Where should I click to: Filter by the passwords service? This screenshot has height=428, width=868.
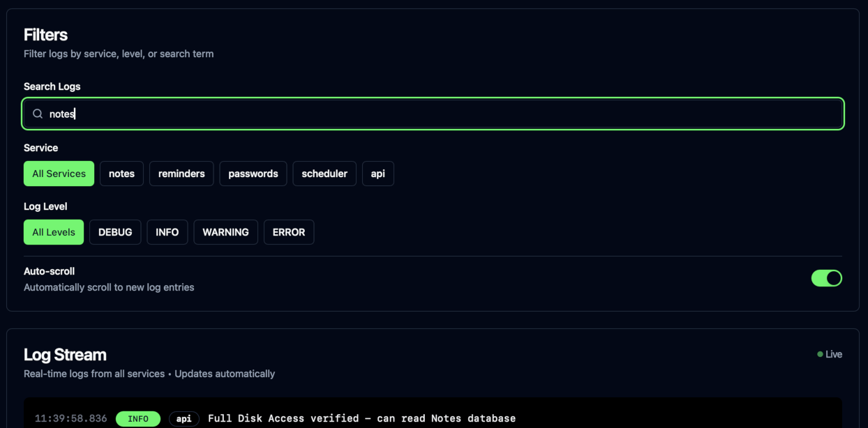[x=253, y=173]
